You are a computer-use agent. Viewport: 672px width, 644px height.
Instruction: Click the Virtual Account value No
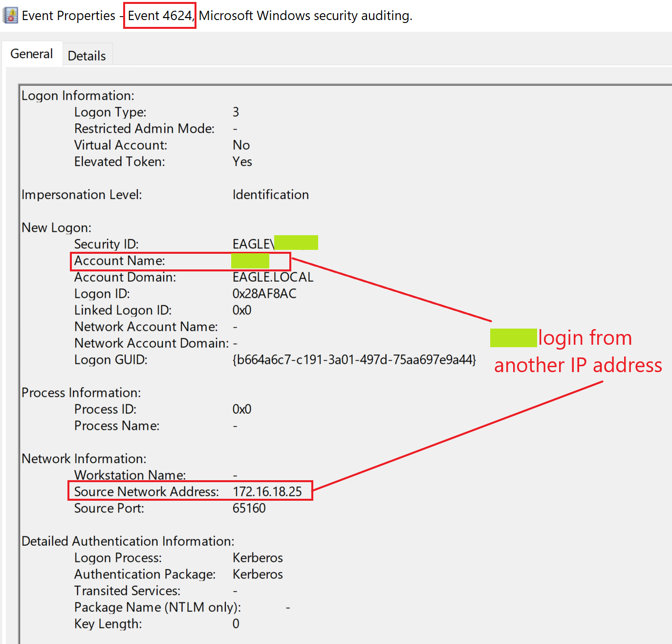[241, 145]
